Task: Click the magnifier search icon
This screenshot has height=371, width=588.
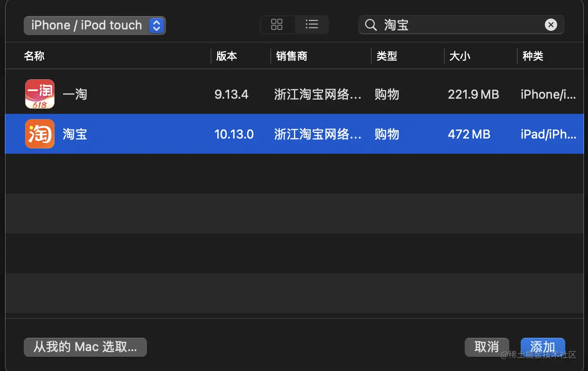Action: (371, 25)
